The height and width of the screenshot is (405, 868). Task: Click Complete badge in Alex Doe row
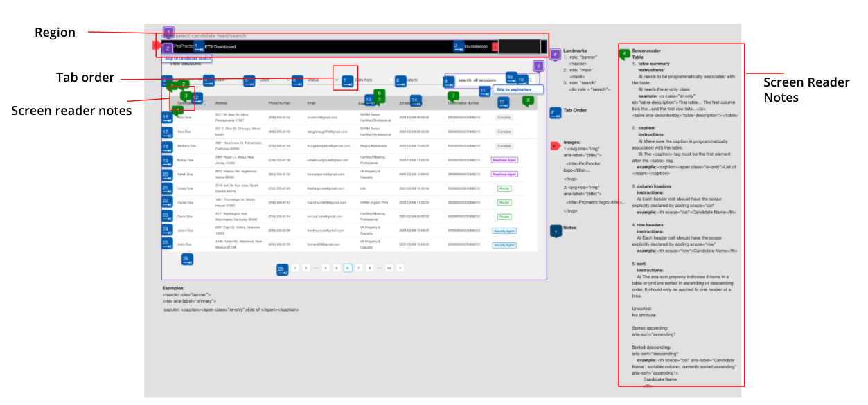[504, 131]
